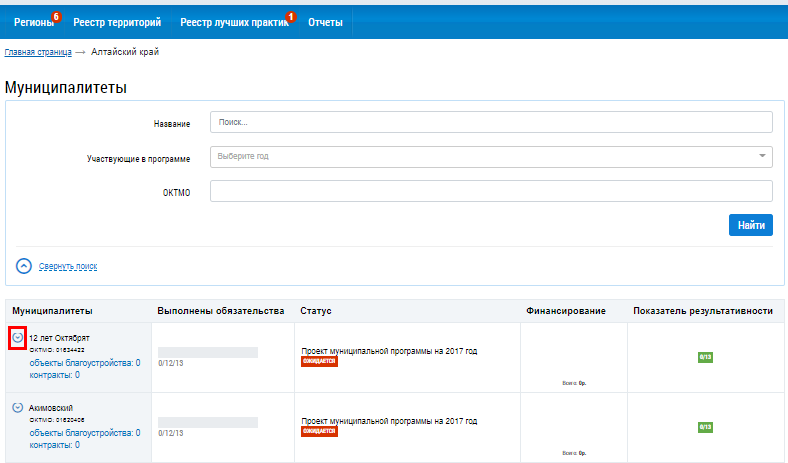
Task: Go to Главная страница breadcrumb link
Action: pos(39,51)
